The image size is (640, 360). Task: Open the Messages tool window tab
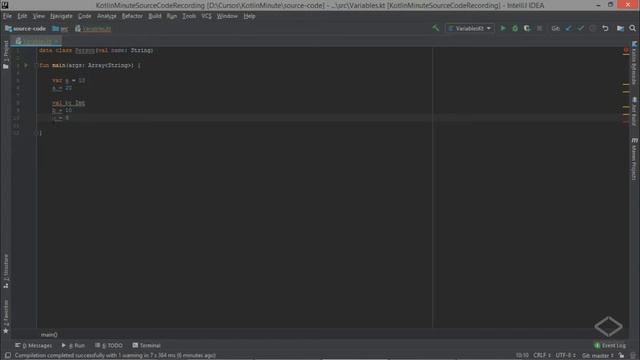[x=33, y=345]
